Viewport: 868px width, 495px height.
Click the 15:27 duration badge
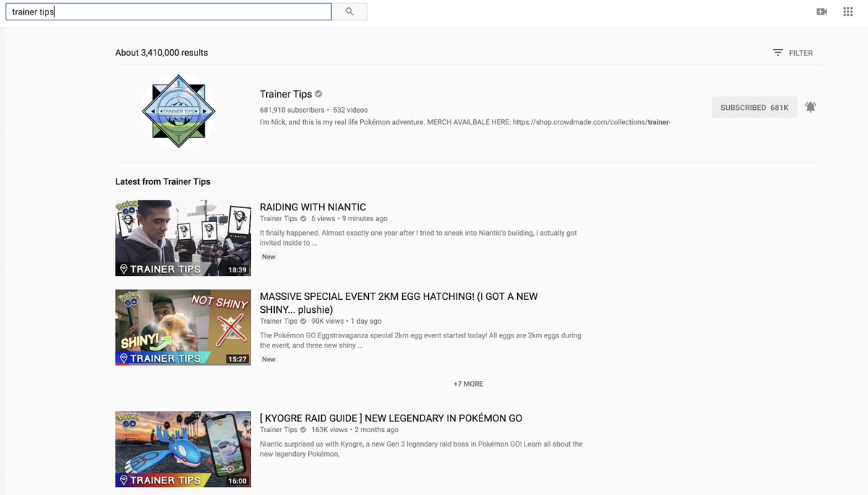point(237,358)
